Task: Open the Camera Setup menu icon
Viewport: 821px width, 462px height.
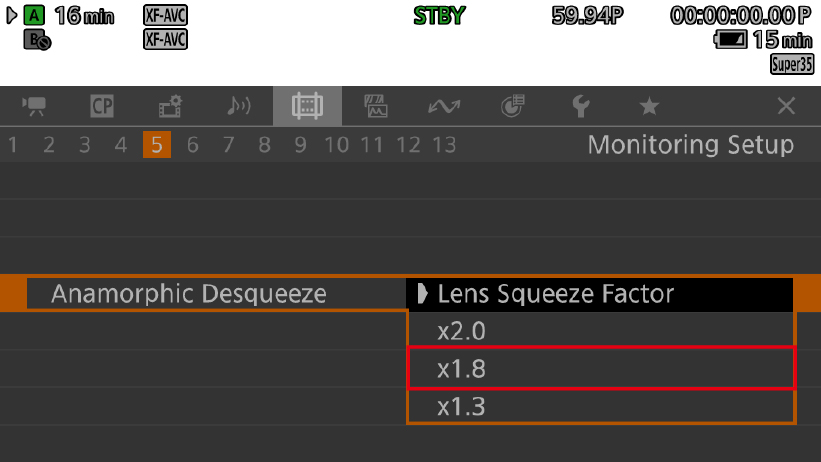Action: point(36,106)
